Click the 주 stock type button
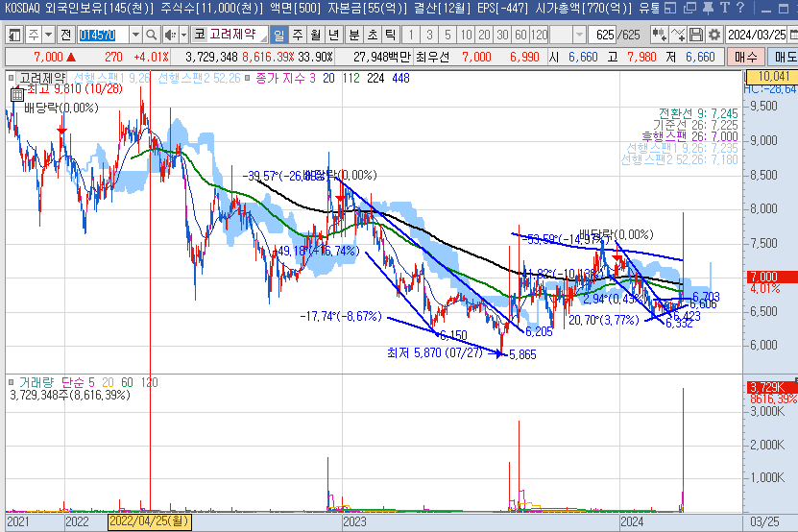Screen dimensions: 798x532 pyautogui.click(x=34, y=35)
